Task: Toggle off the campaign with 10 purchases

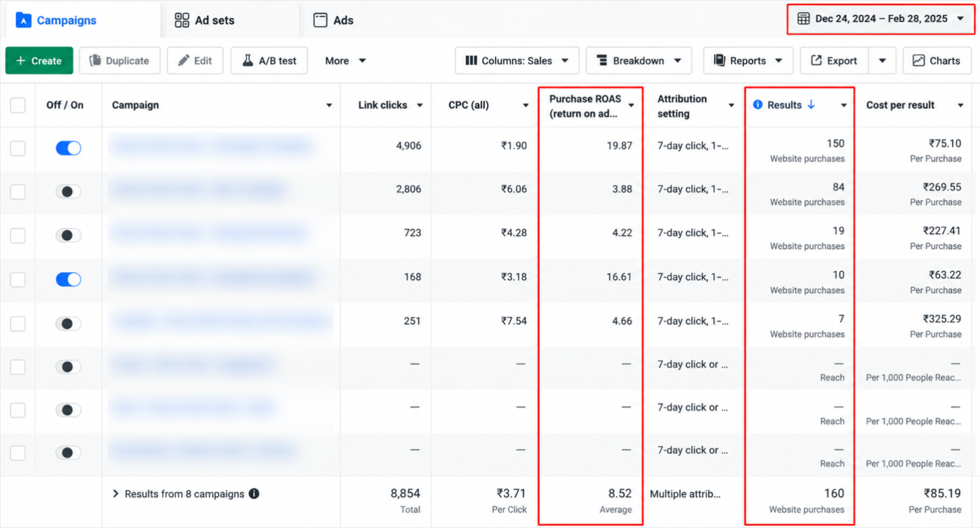Action: point(68,279)
